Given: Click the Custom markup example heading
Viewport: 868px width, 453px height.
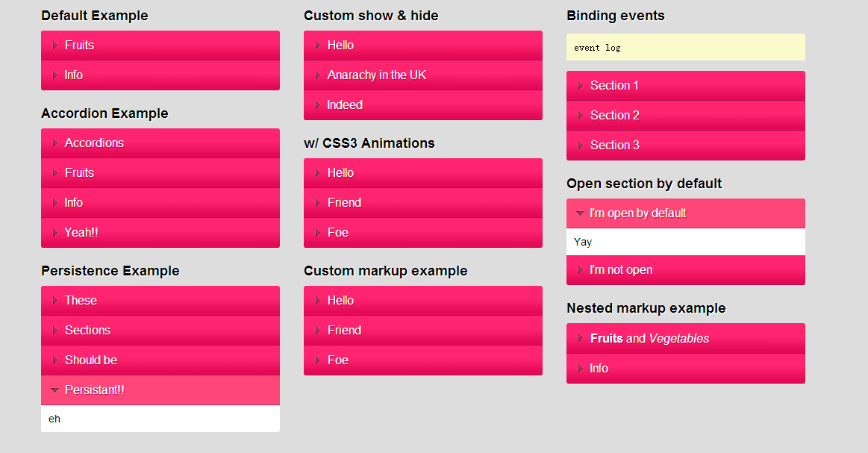Looking at the screenshot, I should click(385, 271).
